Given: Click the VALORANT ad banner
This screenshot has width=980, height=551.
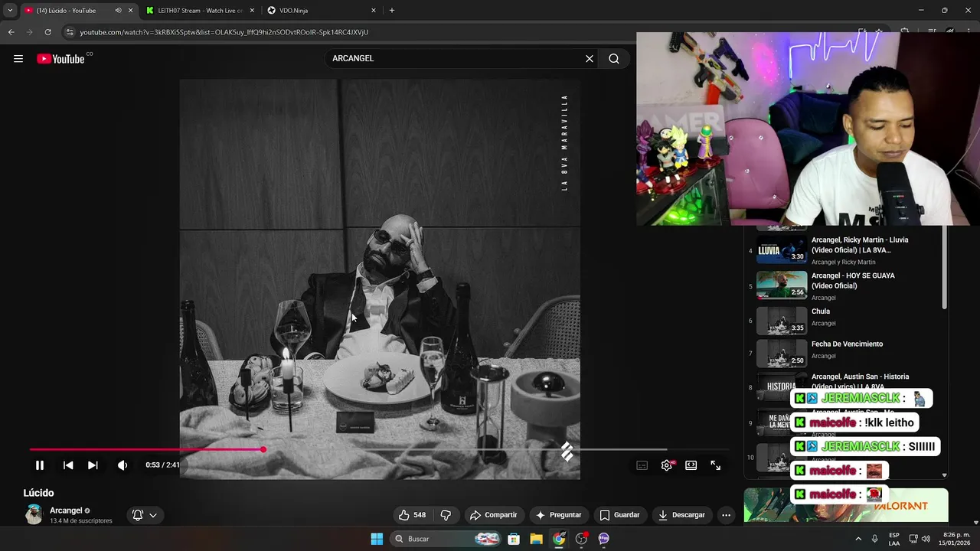Looking at the screenshot, I should pos(846,505).
